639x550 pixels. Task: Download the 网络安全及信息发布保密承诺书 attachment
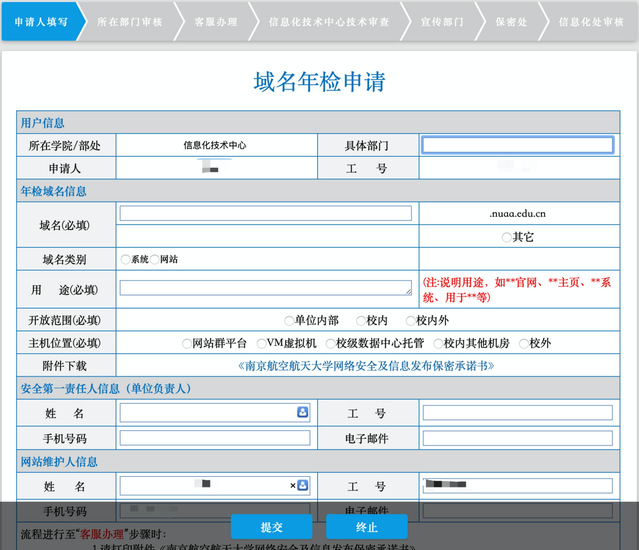coord(366,366)
